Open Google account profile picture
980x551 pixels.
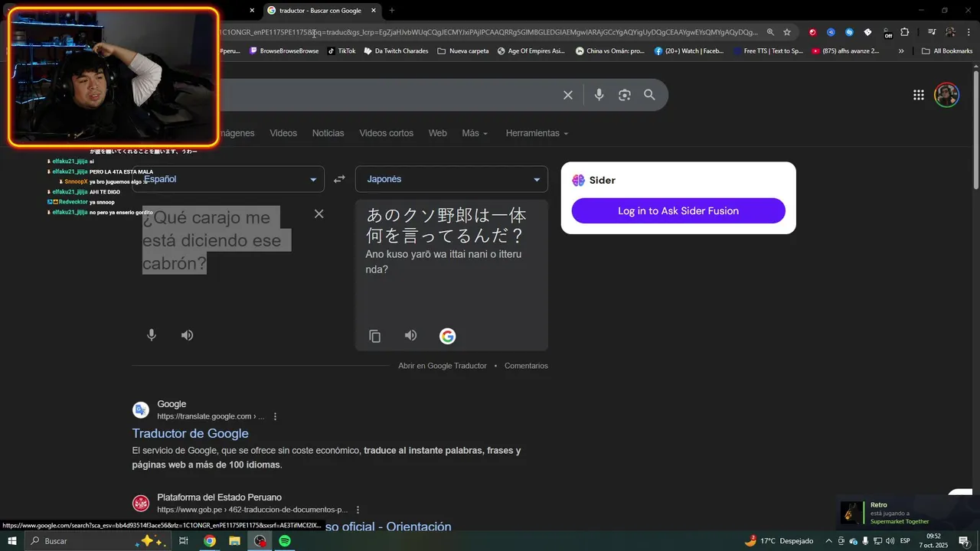[947, 95]
